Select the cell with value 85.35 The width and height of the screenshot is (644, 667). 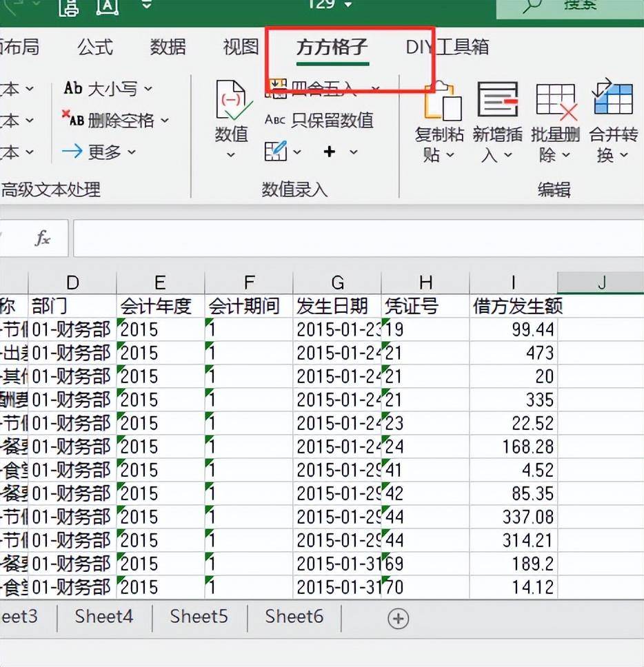(513, 493)
